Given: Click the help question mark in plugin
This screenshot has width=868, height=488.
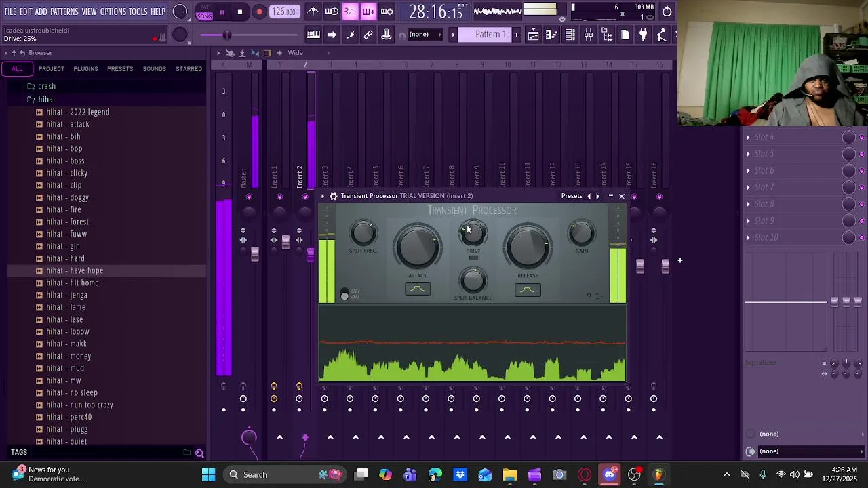Looking at the screenshot, I should click(x=589, y=296).
